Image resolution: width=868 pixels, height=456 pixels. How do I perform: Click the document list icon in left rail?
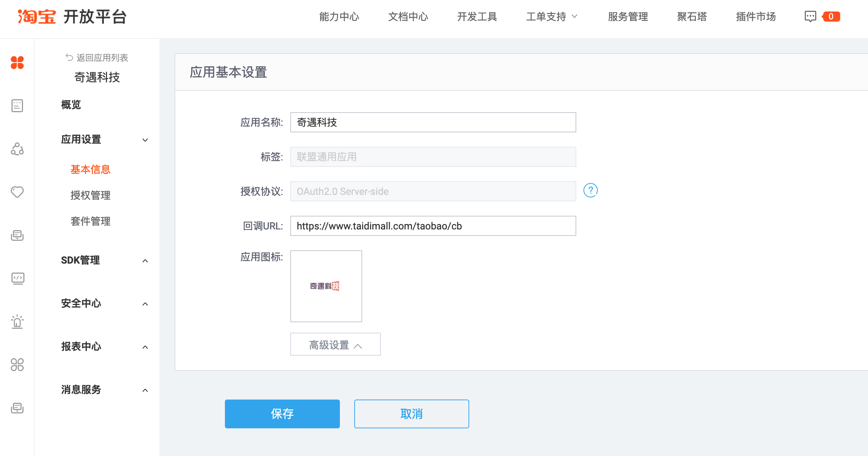[x=17, y=106]
